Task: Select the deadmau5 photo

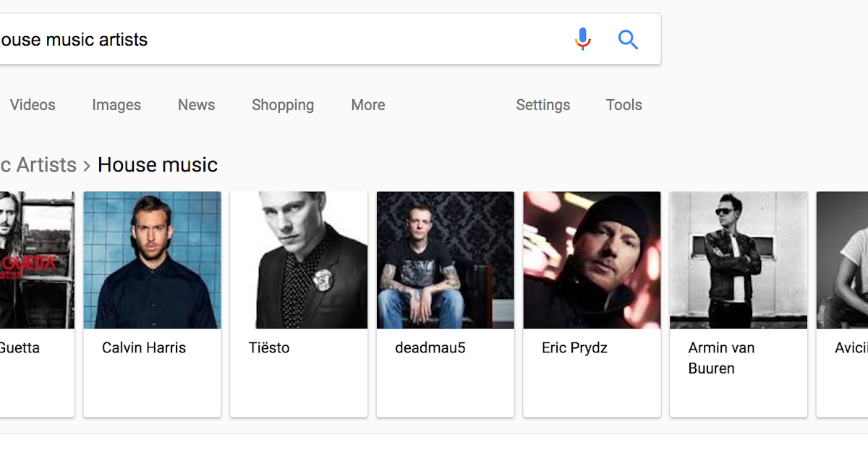Action: click(x=446, y=260)
